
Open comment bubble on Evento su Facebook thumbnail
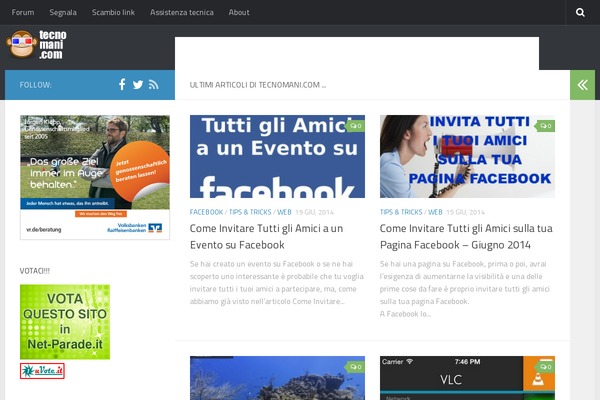coord(355,126)
